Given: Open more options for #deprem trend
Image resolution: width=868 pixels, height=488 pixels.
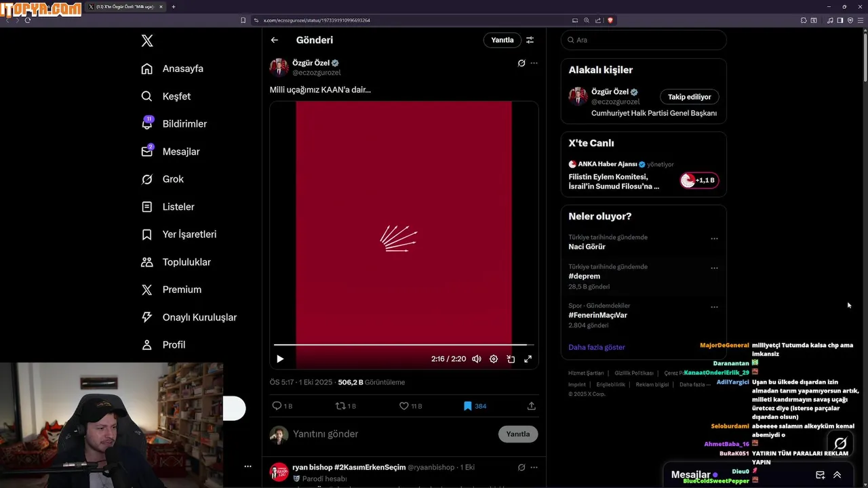Looking at the screenshot, I should (x=714, y=268).
